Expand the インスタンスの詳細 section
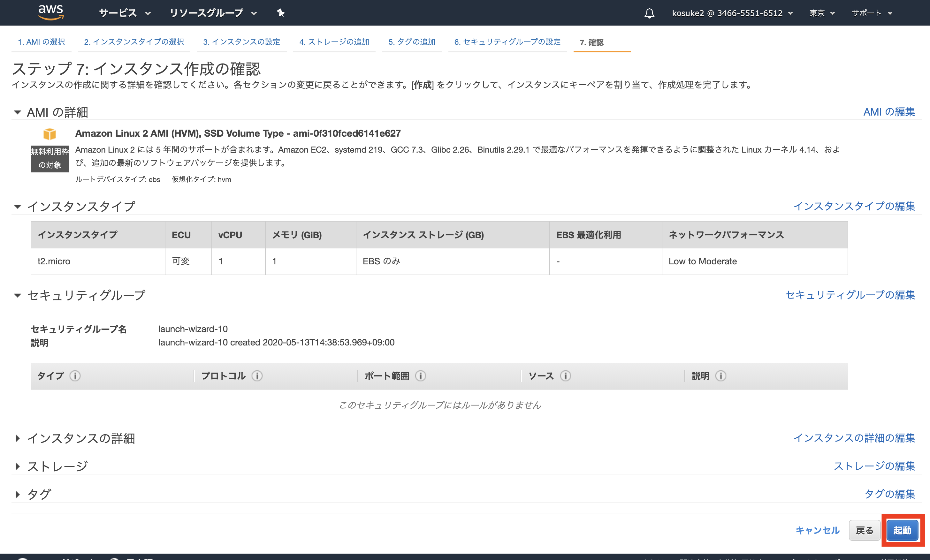Viewport: 930px width, 560px height. click(x=17, y=438)
